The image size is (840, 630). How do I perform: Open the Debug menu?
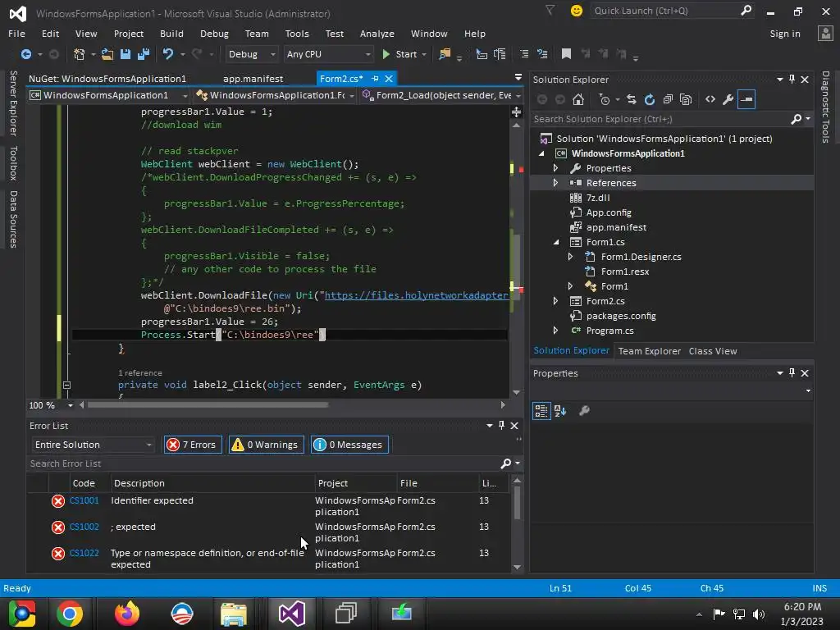coord(214,33)
